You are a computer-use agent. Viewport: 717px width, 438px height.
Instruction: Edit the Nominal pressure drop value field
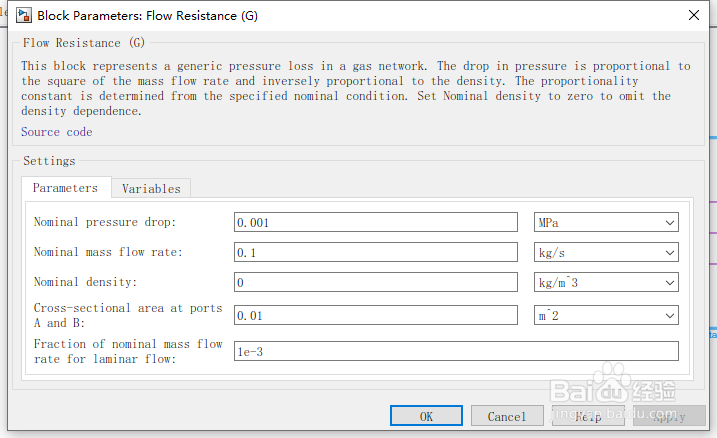tap(376, 222)
